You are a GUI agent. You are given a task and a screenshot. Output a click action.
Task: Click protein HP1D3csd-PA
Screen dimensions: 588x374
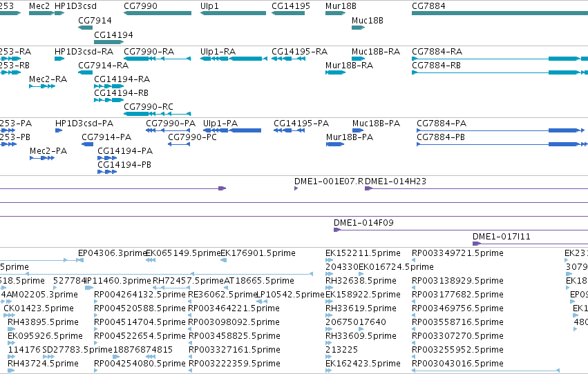pos(84,123)
